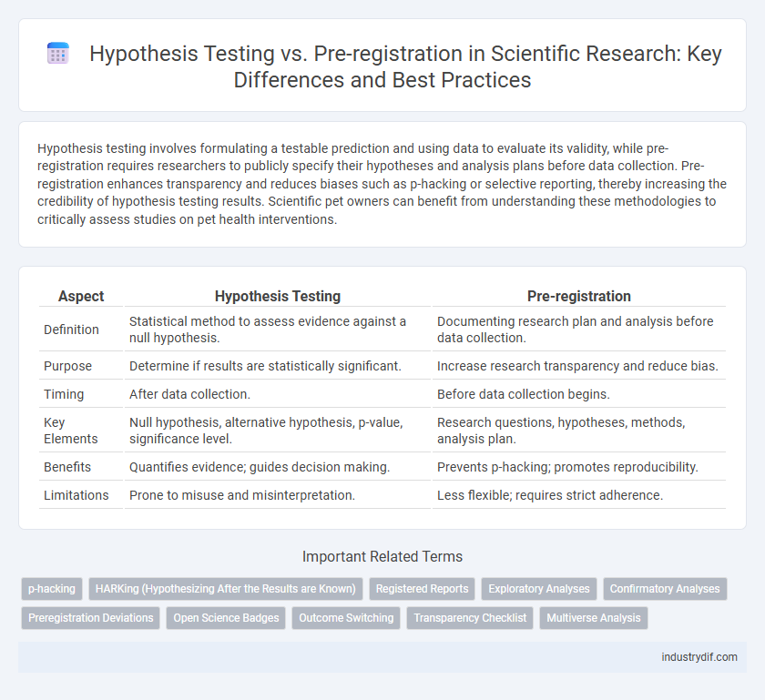Click 'Prone to misuse and misinterpretation.' cell
The width and height of the screenshot is (765, 700).
click(278, 495)
